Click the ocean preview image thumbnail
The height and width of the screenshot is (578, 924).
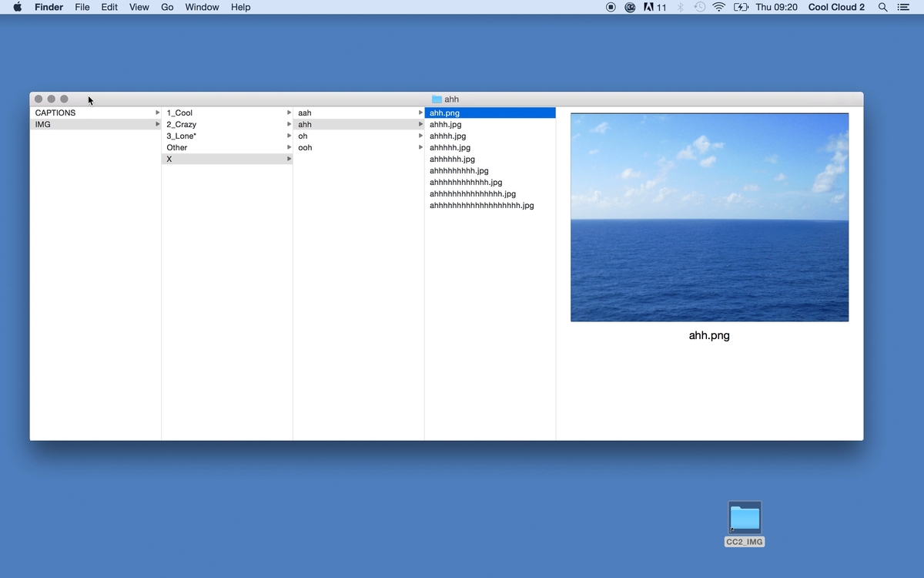point(709,217)
